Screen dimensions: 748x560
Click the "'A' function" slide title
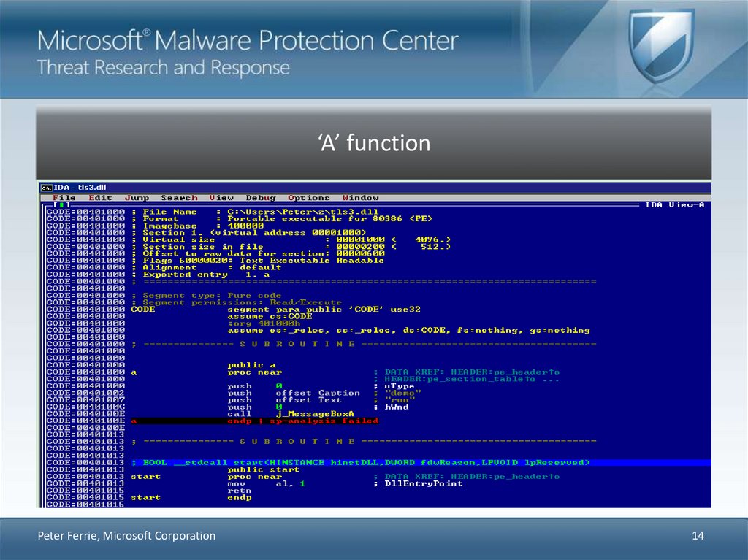click(x=375, y=142)
